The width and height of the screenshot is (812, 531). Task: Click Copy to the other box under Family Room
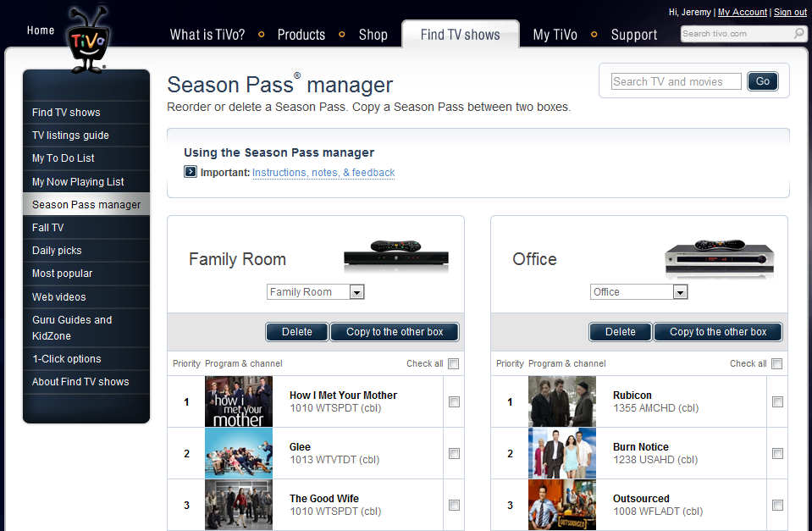395,332
